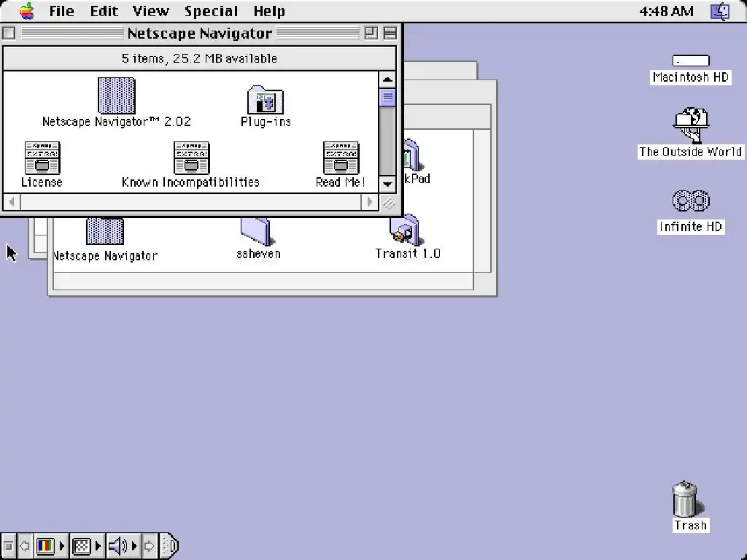The width and height of the screenshot is (747, 560).
Task: Click the vertical scroll up arrow
Action: tap(387, 79)
